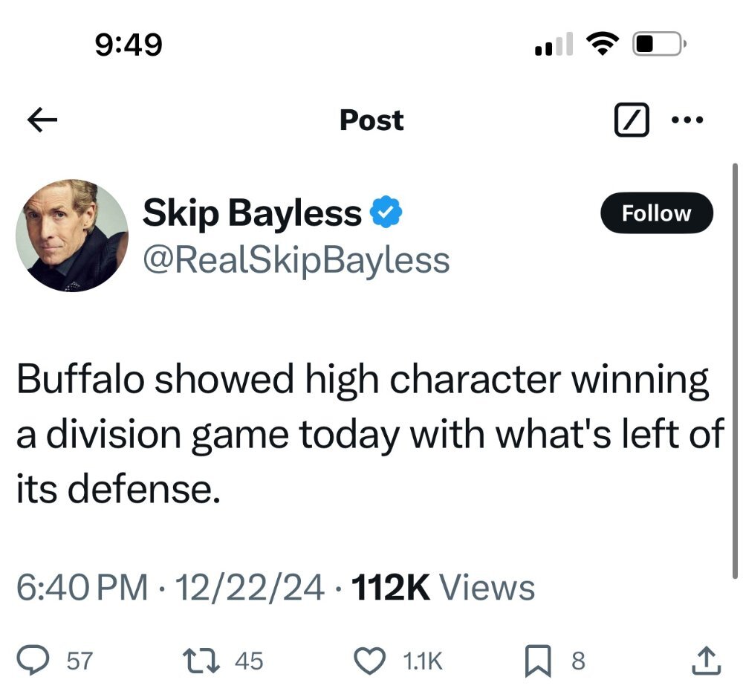743x700 pixels.
Task: Open the three-dot more options menu
Action: pyautogui.click(x=687, y=120)
